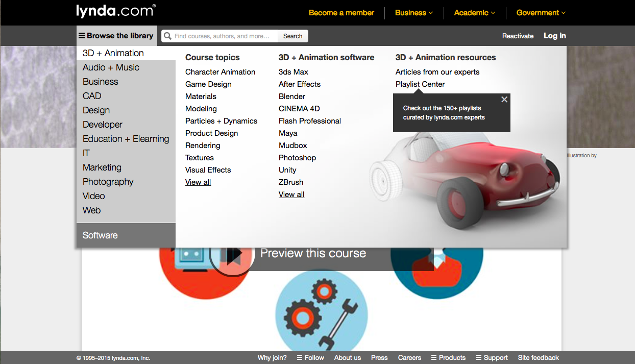Open Blender software courses
The image size is (635, 364).
coord(292,96)
